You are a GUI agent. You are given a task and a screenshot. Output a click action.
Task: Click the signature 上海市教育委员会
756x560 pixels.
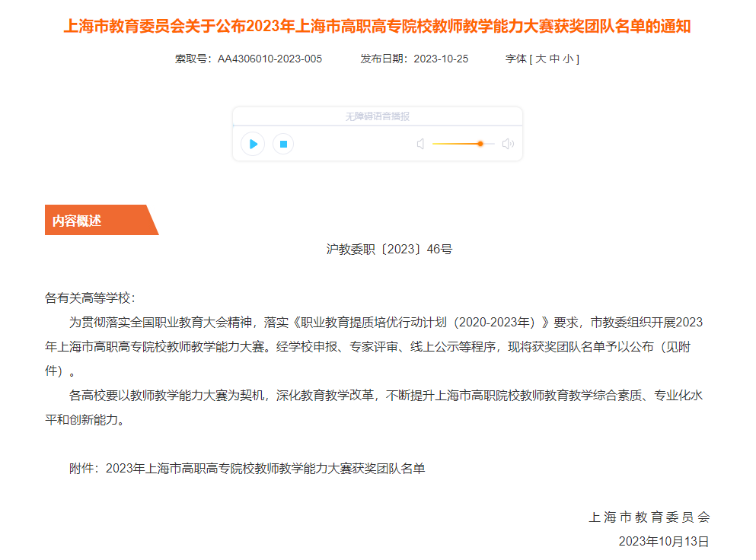649,517
